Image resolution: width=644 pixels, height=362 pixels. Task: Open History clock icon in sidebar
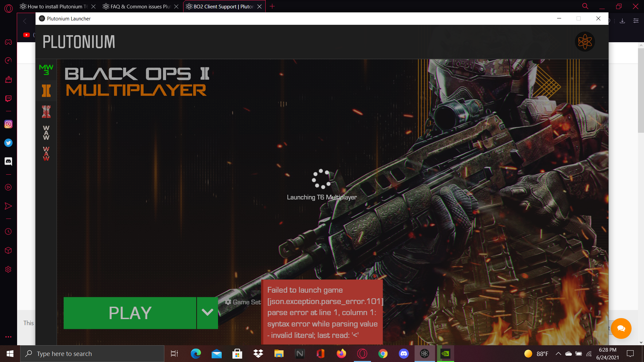[x=8, y=232]
